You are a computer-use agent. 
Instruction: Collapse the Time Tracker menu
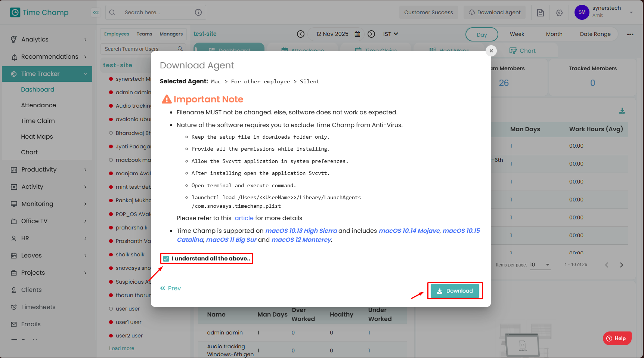point(86,74)
